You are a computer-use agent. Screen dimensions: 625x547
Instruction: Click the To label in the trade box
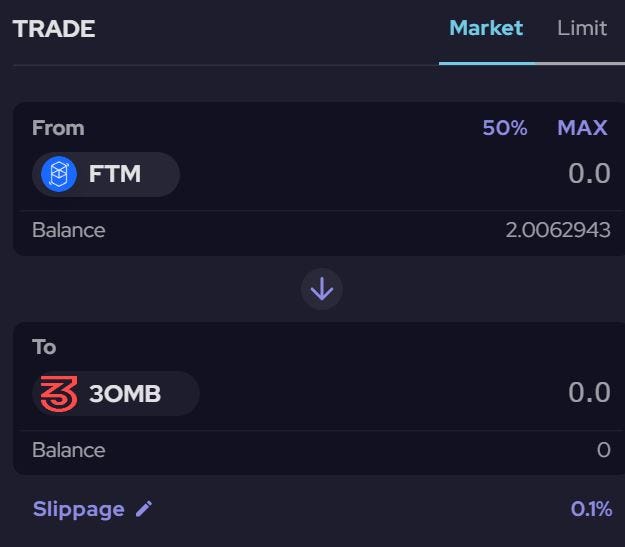click(44, 347)
